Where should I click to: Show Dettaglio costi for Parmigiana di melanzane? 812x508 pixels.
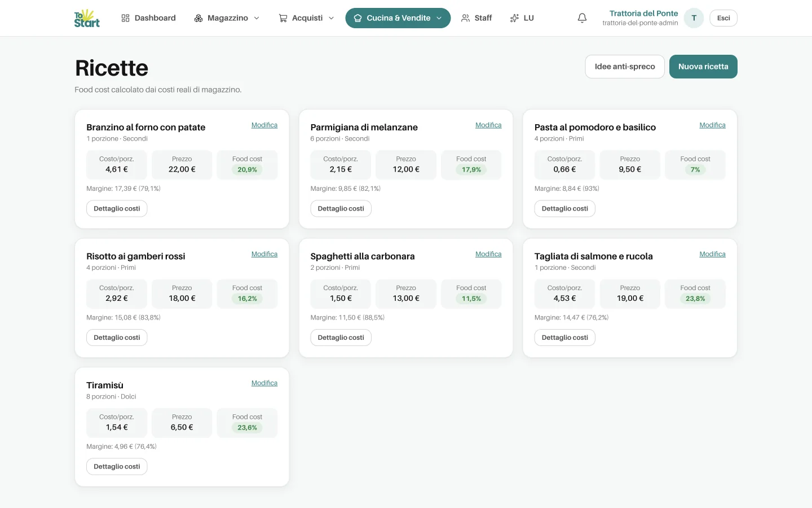341,209
